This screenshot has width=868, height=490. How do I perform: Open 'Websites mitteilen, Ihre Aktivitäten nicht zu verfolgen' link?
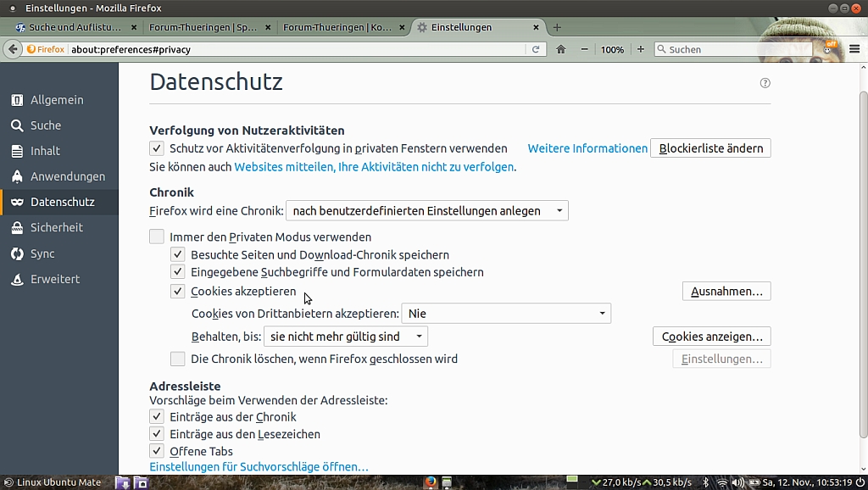[374, 167]
